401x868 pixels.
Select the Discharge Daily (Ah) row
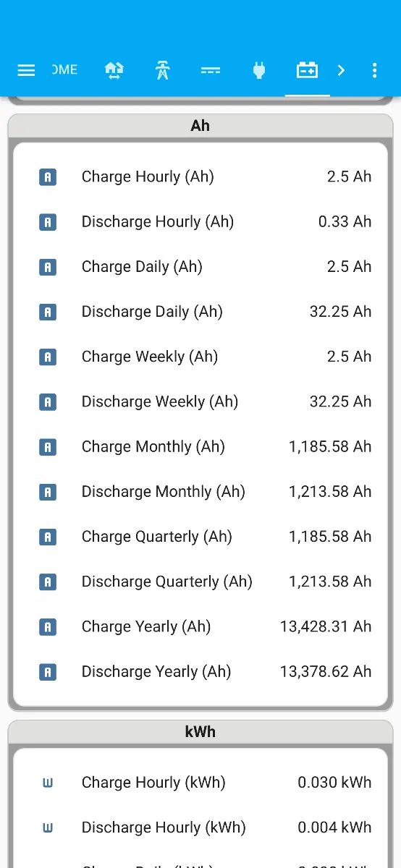pos(200,311)
